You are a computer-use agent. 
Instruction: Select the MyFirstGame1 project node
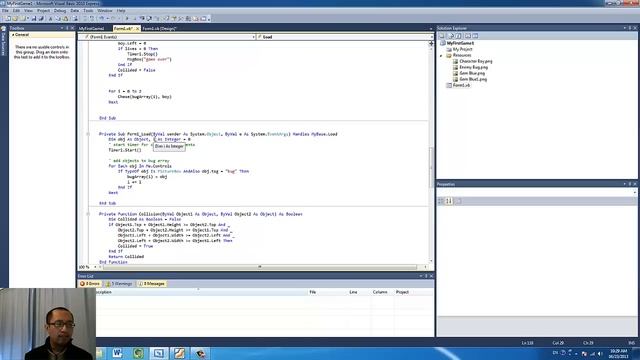point(460,43)
